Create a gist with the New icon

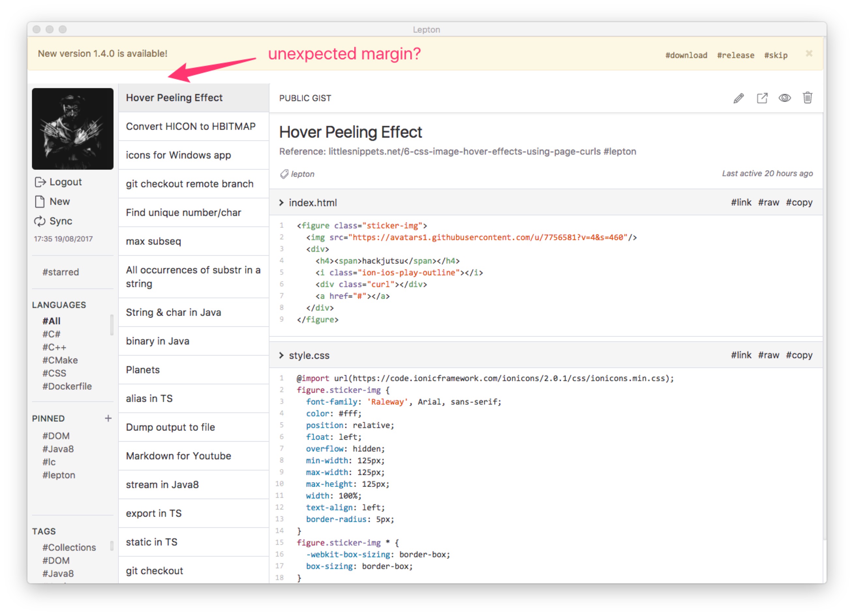40,201
